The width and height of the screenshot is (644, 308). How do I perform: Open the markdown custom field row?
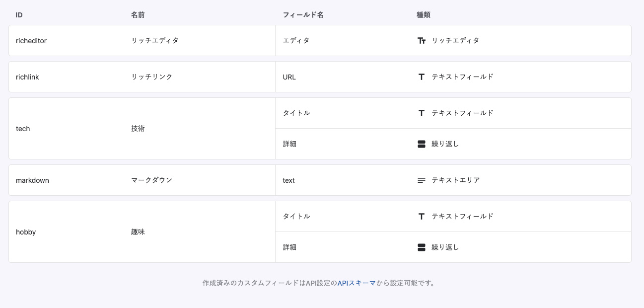32,180
